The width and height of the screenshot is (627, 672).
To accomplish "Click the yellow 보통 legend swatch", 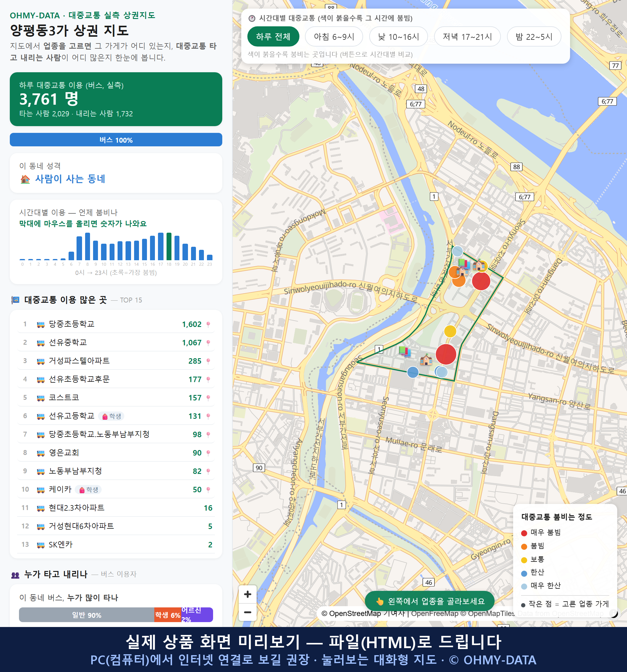I will (524, 560).
